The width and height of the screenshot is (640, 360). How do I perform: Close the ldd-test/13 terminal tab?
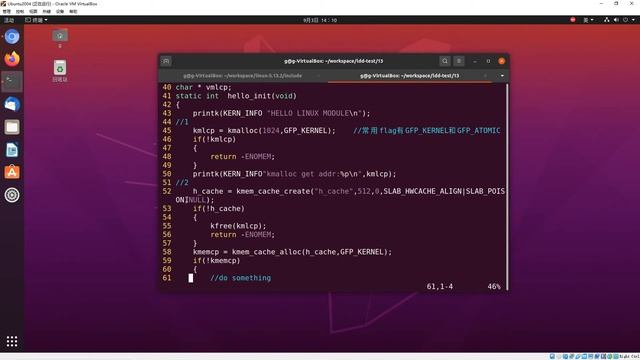pyautogui.click(x=485, y=76)
